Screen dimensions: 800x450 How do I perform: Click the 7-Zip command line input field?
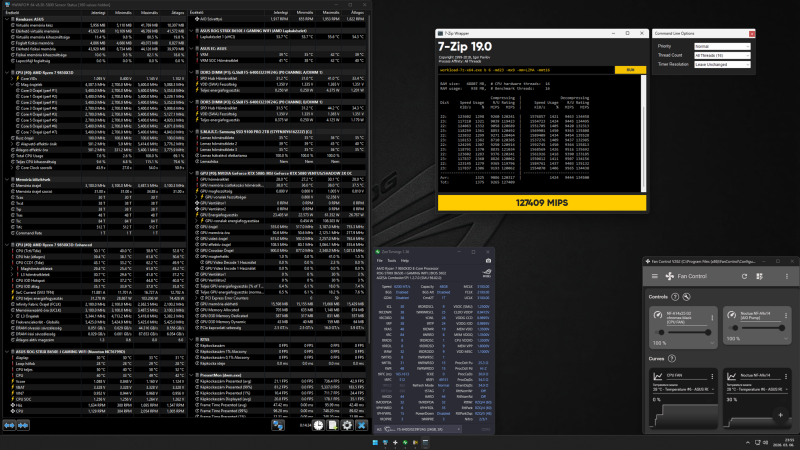coord(526,70)
